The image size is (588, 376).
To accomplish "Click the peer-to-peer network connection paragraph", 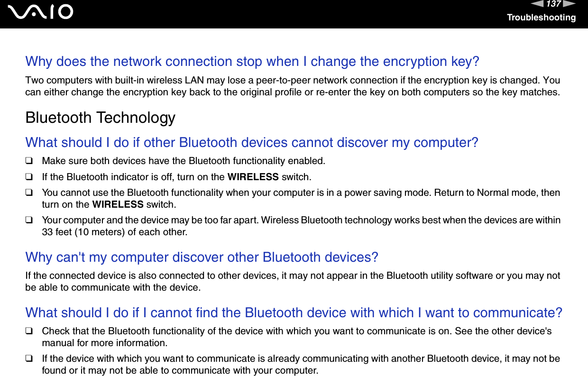I will point(293,86).
